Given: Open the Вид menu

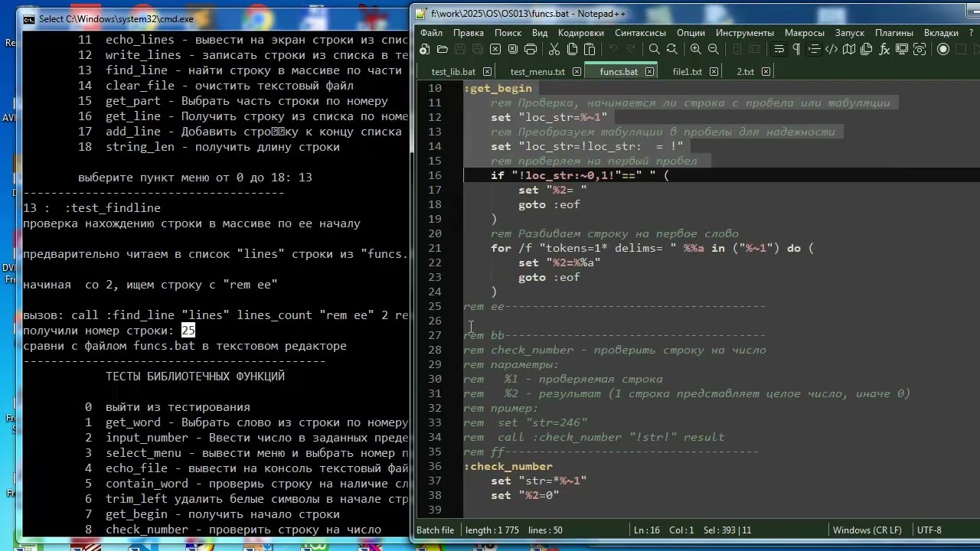Looking at the screenshot, I should click(x=540, y=33).
